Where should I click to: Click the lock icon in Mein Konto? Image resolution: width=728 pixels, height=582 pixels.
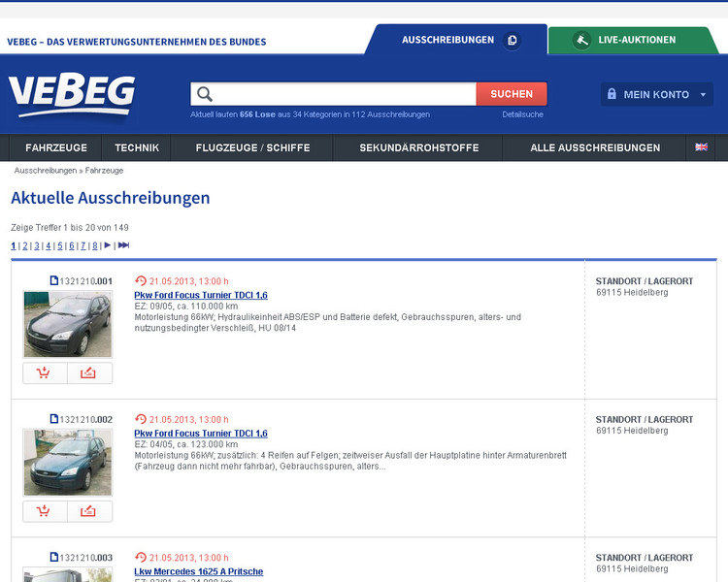click(x=612, y=94)
